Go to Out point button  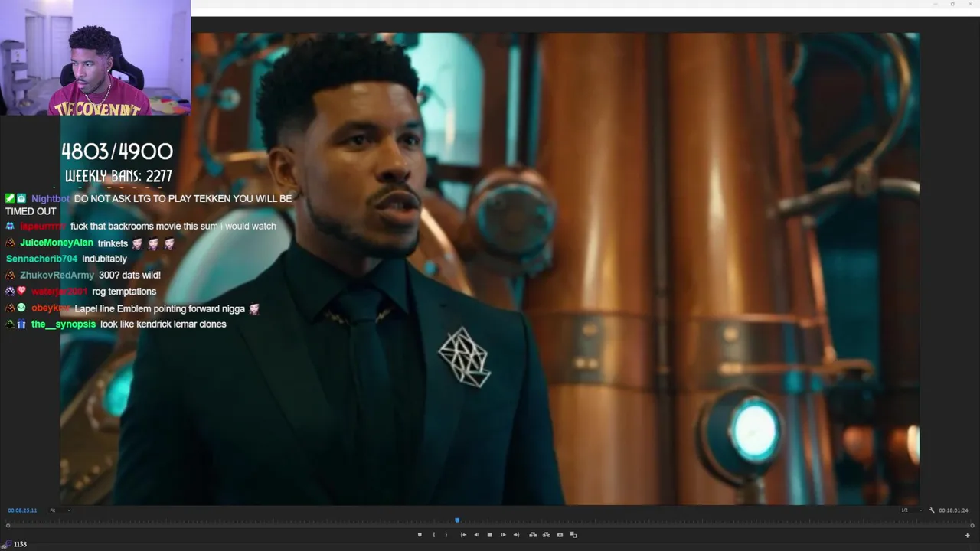[516, 535]
